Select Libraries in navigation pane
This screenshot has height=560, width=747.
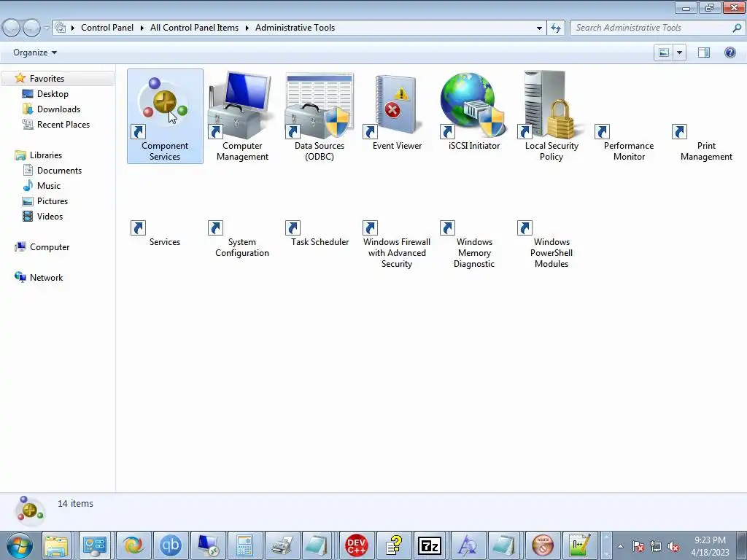(x=46, y=155)
